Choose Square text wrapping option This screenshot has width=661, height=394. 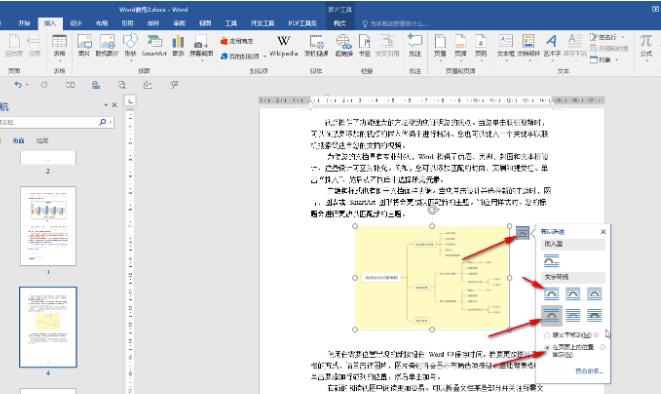pyautogui.click(x=551, y=293)
